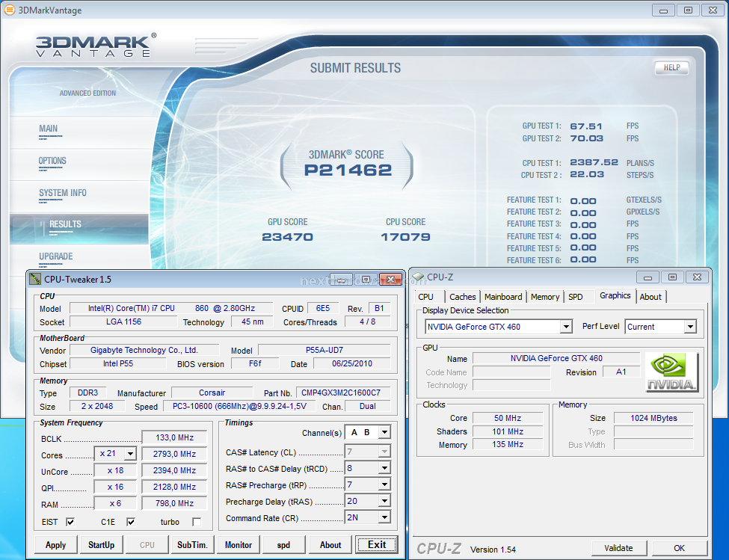Click the CPU-Z title bar icon

418,277
